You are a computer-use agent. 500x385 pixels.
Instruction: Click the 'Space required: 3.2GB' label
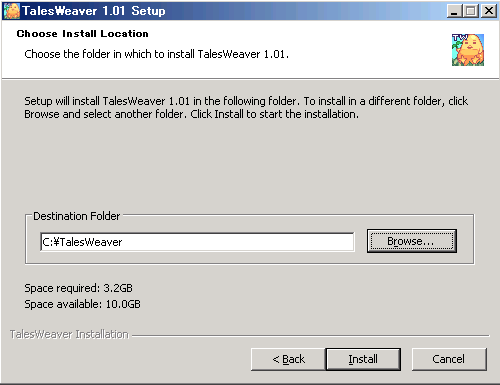pos(78,288)
